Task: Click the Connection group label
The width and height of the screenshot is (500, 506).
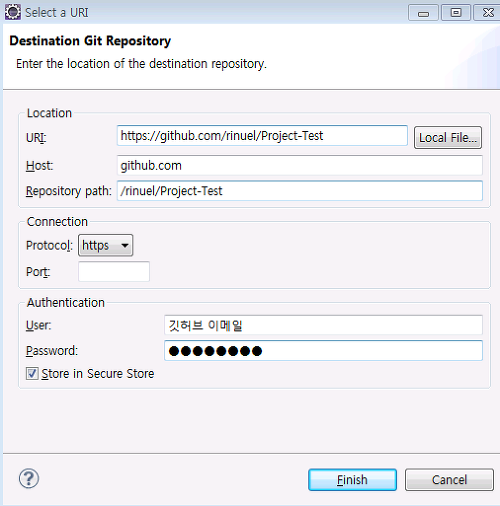Action: [57, 222]
